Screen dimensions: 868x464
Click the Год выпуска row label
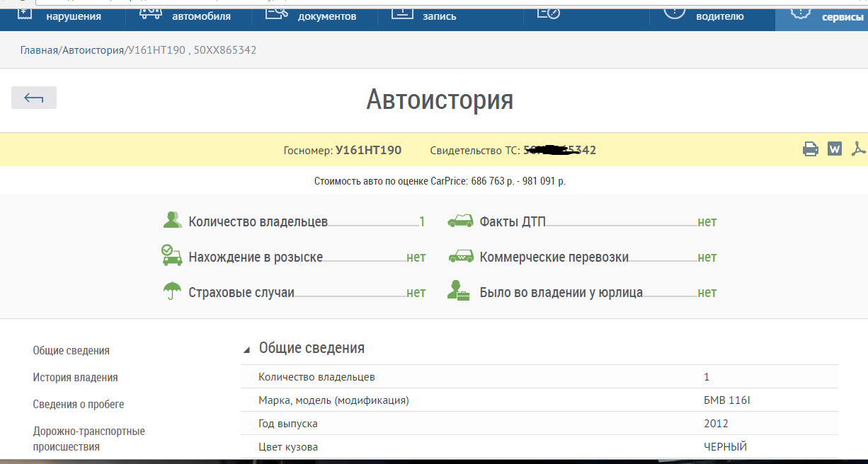288,424
